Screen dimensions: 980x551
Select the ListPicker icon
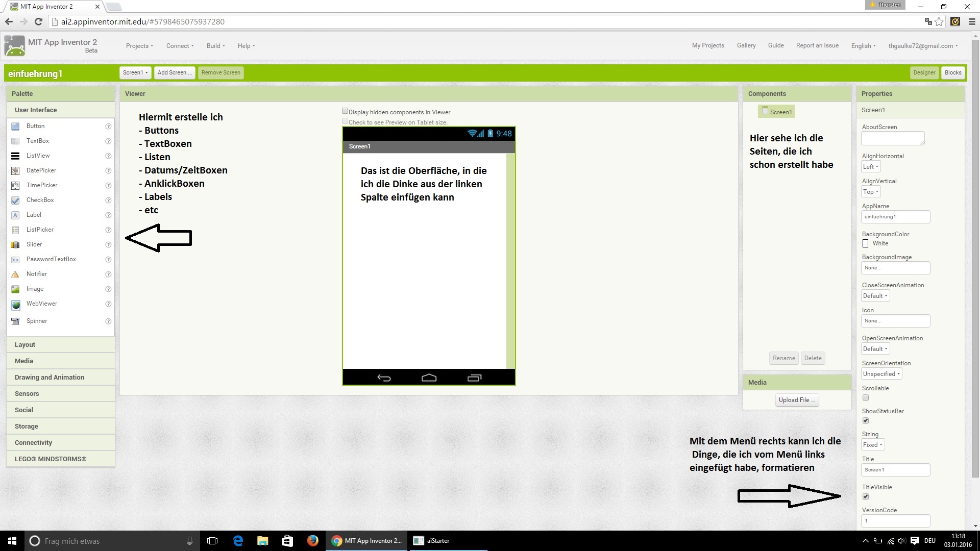click(15, 230)
